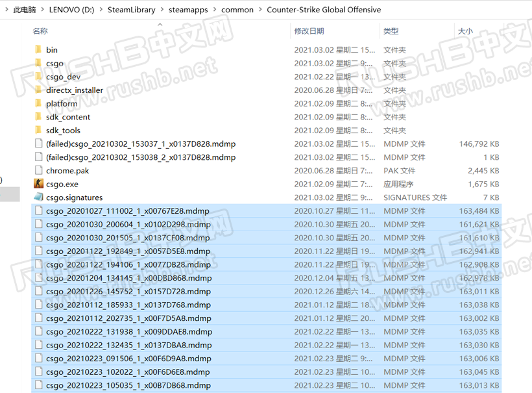
Task: Select the sdk_content folder
Action: [67, 117]
